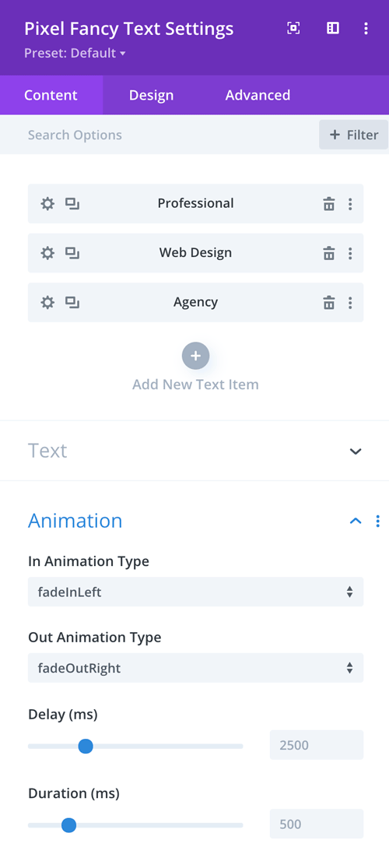This screenshot has width=389, height=868.
Task: Switch to the Advanced tab
Action: tap(258, 95)
